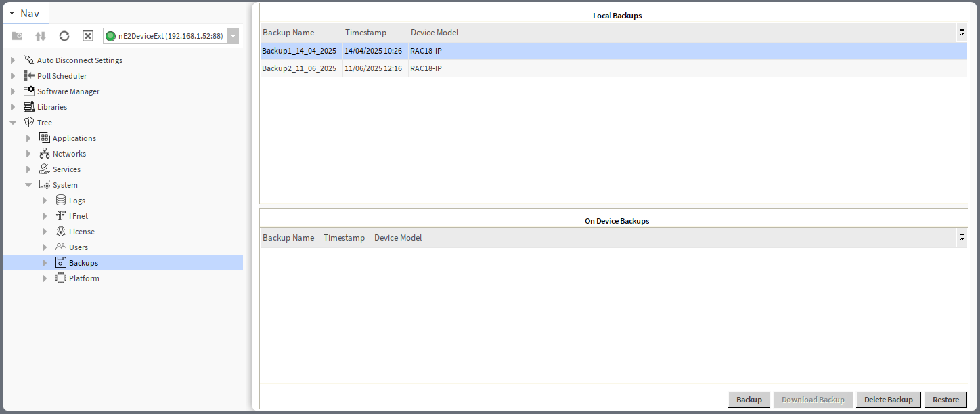Viewport: 980px width, 414px height.
Task: Expand the Logs tree node
Action: (x=45, y=200)
